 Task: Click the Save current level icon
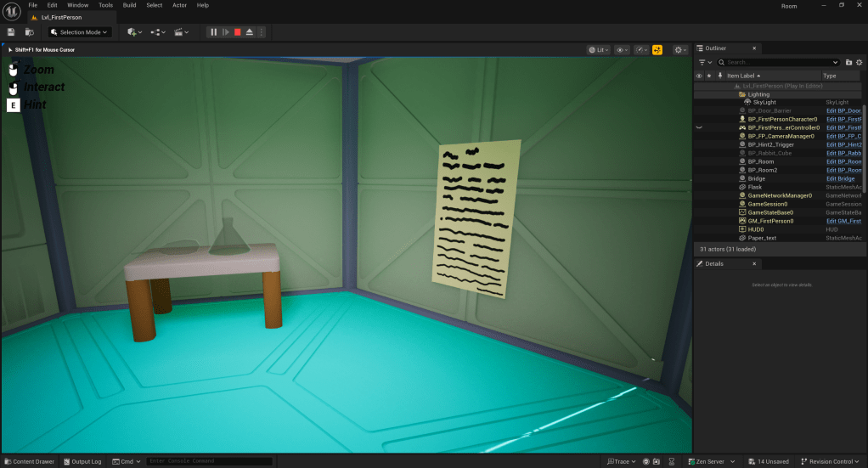coord(11,32)
